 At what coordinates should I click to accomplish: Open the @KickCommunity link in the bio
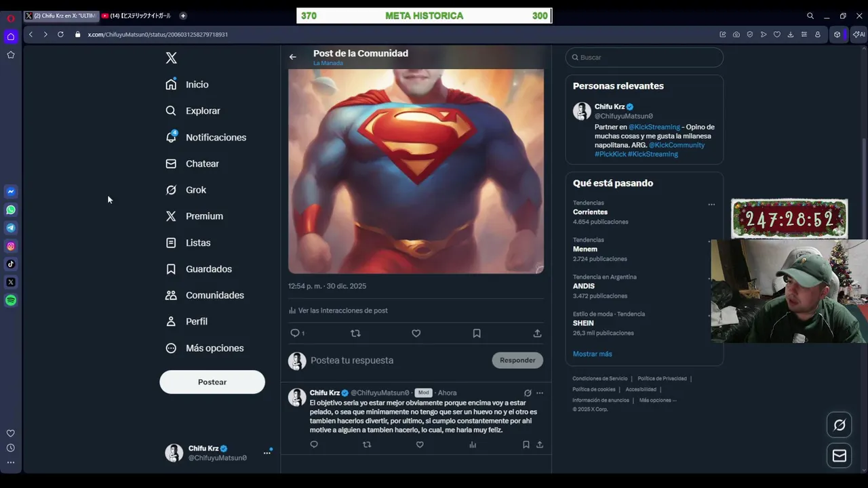pos(676,145)
